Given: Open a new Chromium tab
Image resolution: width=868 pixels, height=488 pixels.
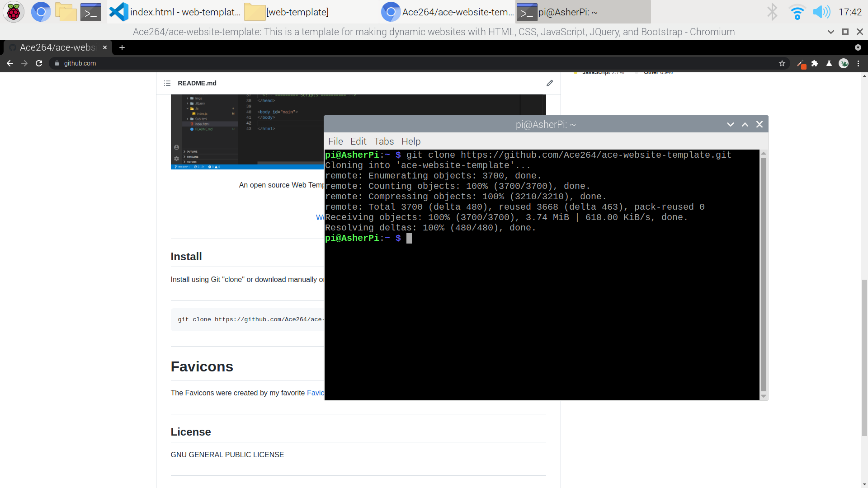Looking at the screenshot, I should click(x=122, y=47).
